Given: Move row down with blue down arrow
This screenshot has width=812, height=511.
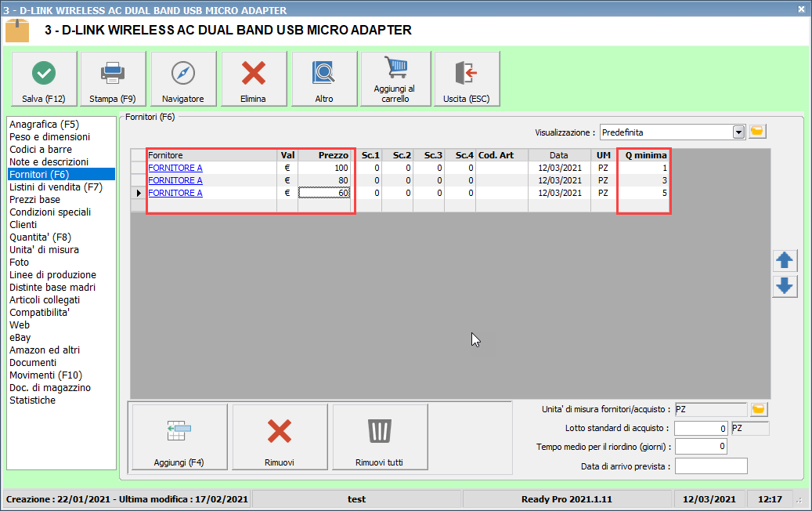Looking at the screenshot, I should point(785,286).
